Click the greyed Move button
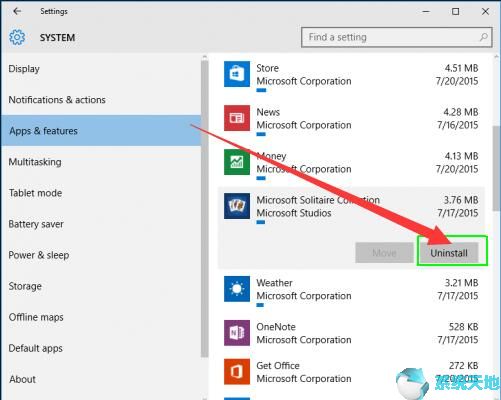The image size is (501, 400). pos(384,253)
